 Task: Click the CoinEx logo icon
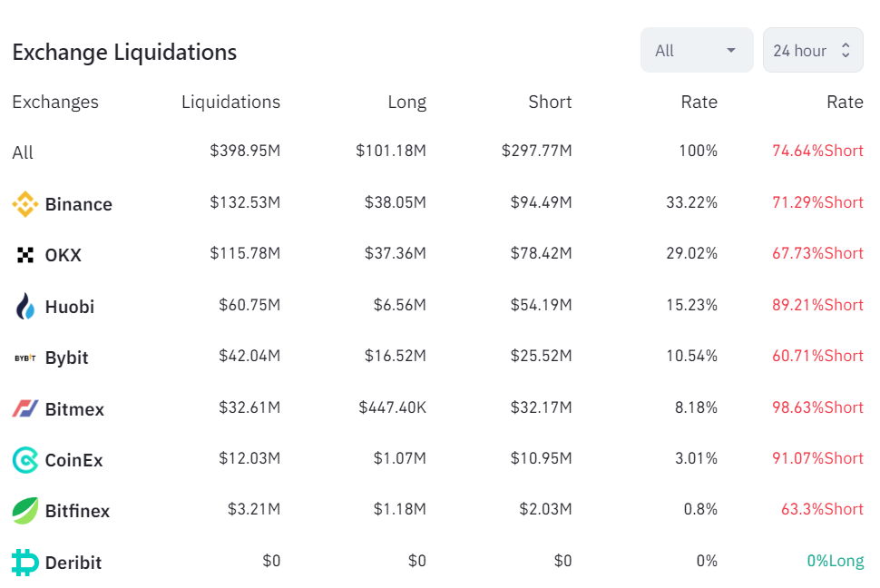pos(24,460)
